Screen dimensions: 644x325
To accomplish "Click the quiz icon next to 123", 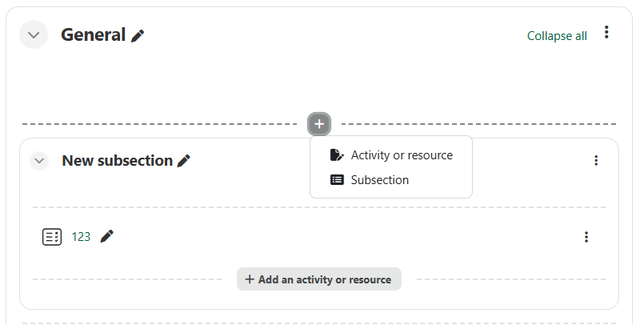I will click(x=52, y=237).
